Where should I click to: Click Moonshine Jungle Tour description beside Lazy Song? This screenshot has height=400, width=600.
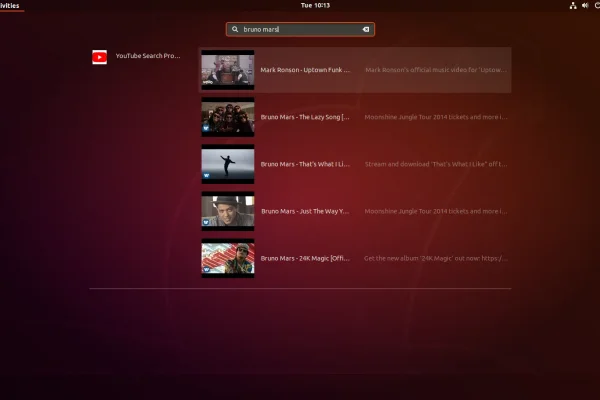pyautogui.click(x=436, y=117)
